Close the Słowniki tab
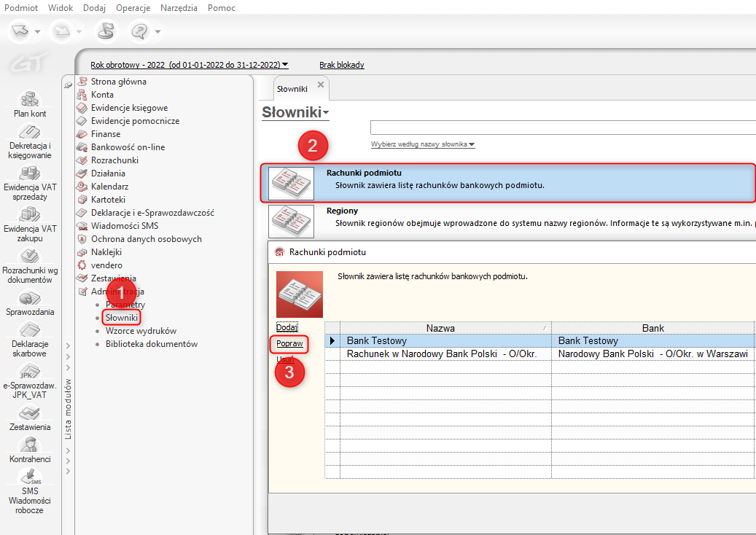Screen dimensions: 756x535 click(321, 85)
